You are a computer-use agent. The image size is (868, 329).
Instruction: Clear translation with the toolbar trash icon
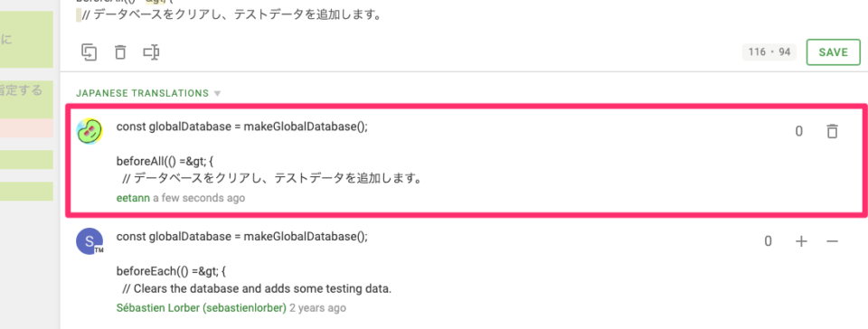(120, 52)
